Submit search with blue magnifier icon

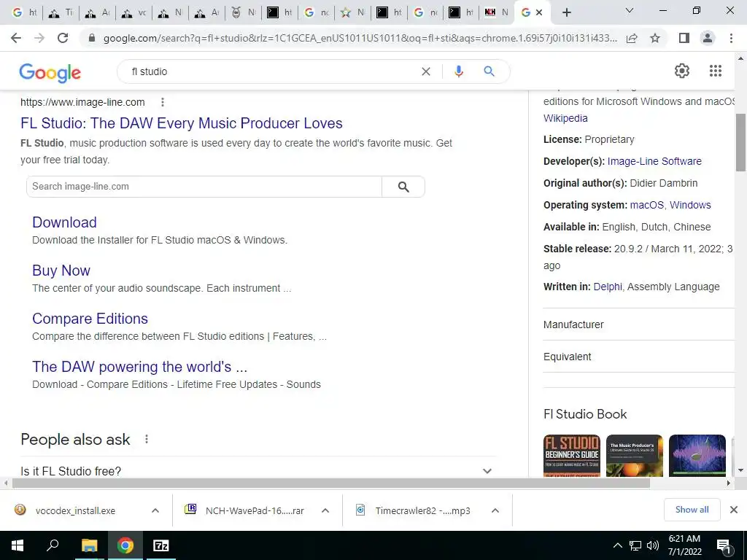pos(489,71)
